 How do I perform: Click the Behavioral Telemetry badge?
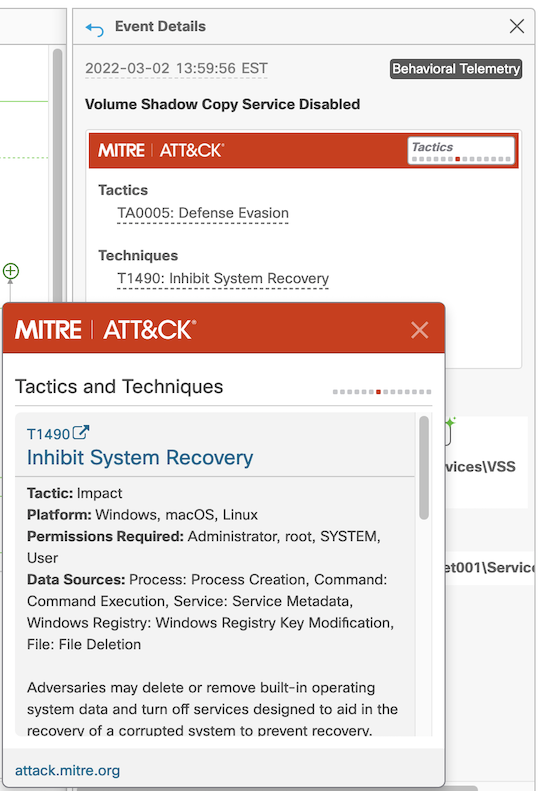456,69
